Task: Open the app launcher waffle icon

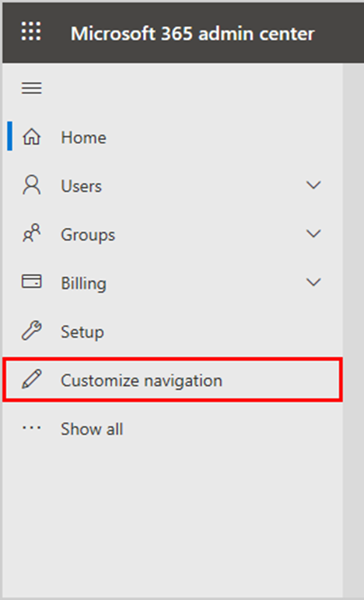Action: pos(31,31)
